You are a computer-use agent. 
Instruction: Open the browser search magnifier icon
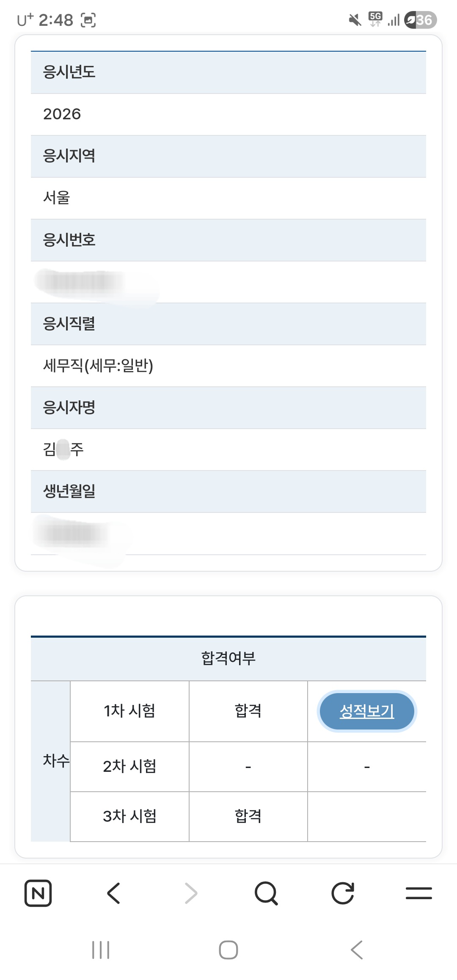267,893
